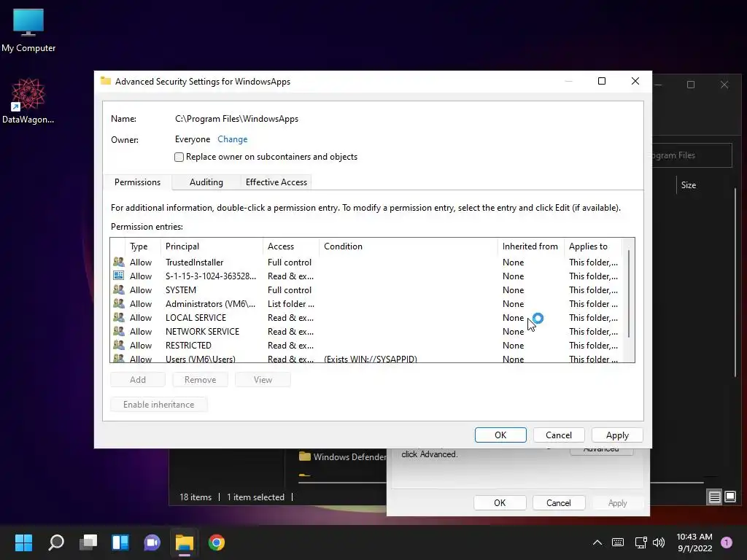Select the TrustedInstaller permission entry
The width and height of the screenshot is (747, 560).
(368, 262)
